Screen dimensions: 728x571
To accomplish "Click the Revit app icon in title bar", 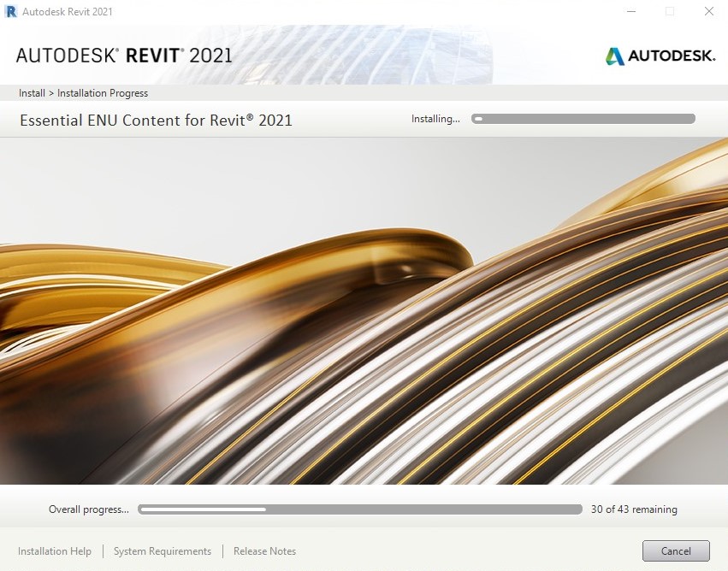I will click(11, 11).
